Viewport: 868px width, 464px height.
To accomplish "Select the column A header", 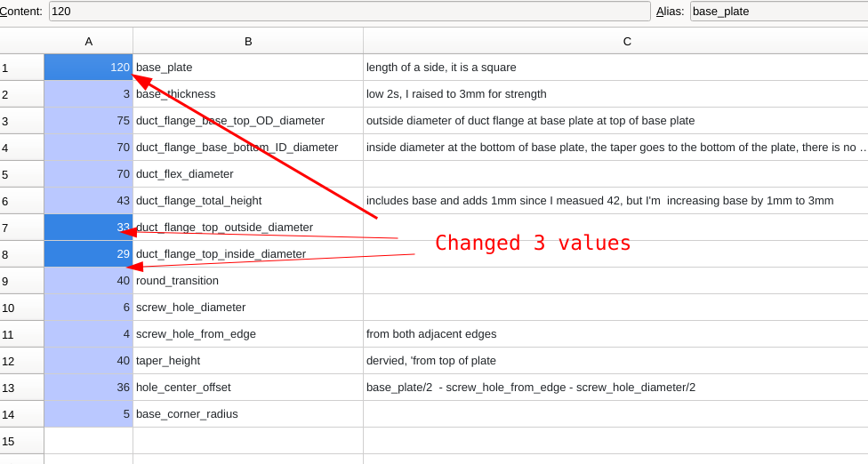I will coord(88,41).
